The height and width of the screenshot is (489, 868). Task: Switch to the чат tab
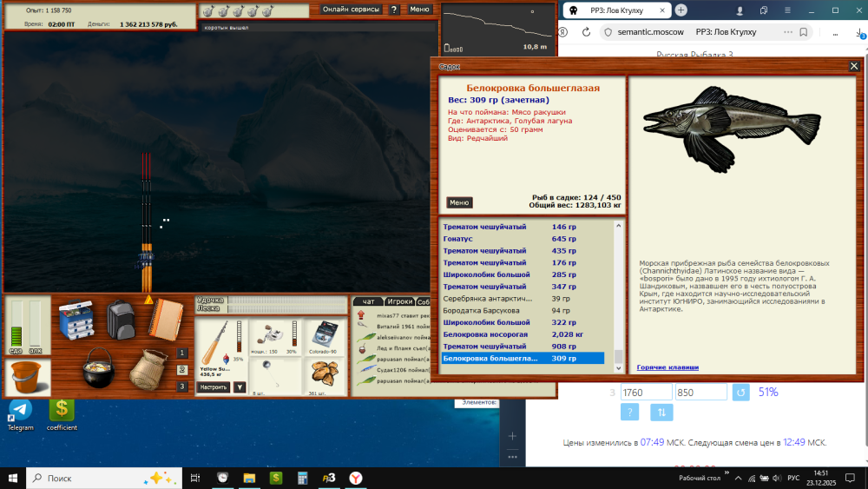[x=368, y=301]
